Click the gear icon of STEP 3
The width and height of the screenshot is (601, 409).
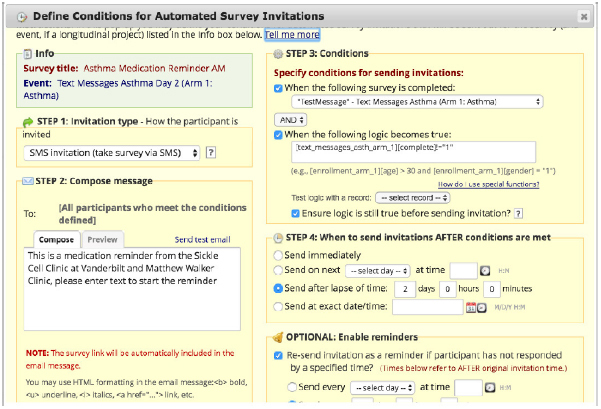click(278, 54)
